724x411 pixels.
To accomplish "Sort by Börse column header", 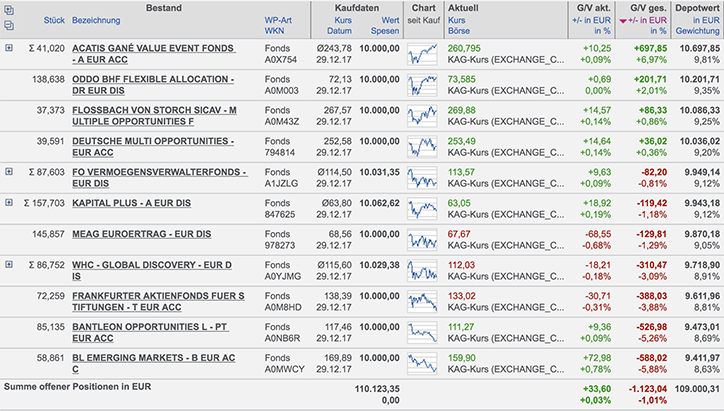I will point(459,31).
